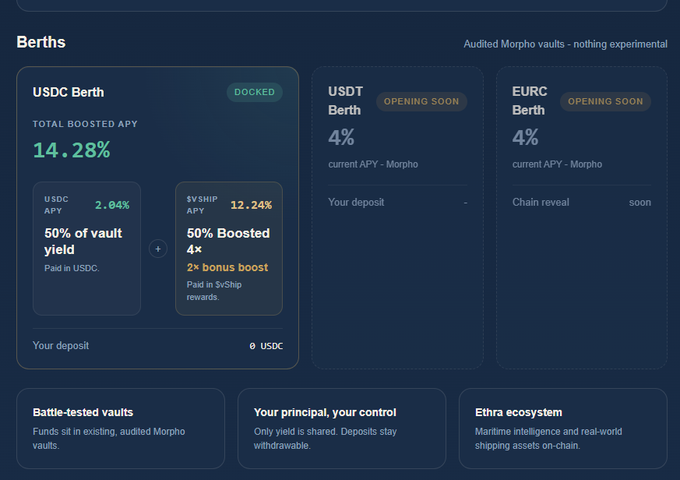680x480 pixels.
Task: Click 'current APY - Morpho' in EURC Berth
Action: click(x=557, y=164)
